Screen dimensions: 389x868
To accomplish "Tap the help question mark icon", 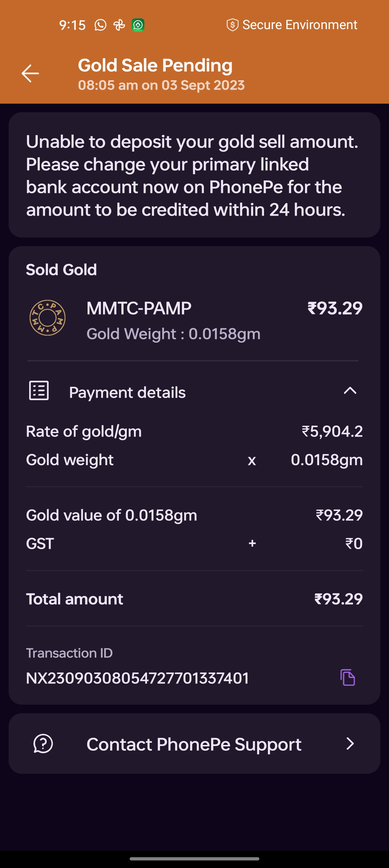I will click(43, 743).
